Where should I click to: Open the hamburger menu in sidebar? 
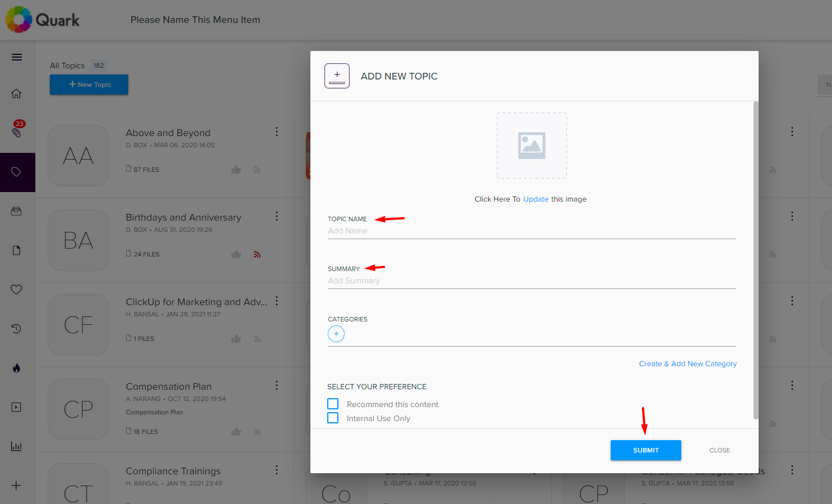tap(17, 57)
